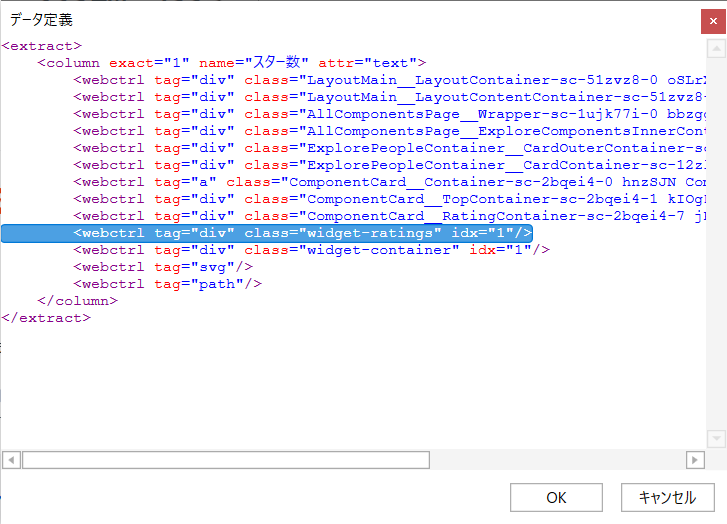Select the column name="スター数" line
The image size is (727, 524).
[231, 63]
